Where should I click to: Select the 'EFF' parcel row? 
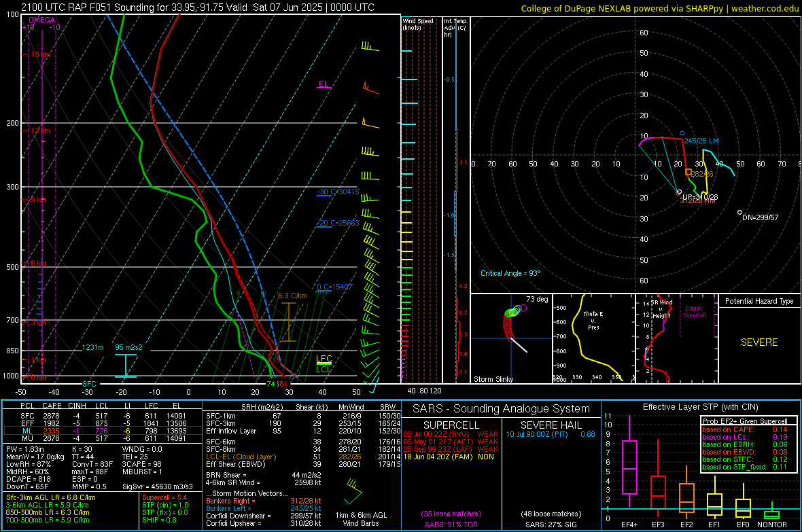click(103, 423)
